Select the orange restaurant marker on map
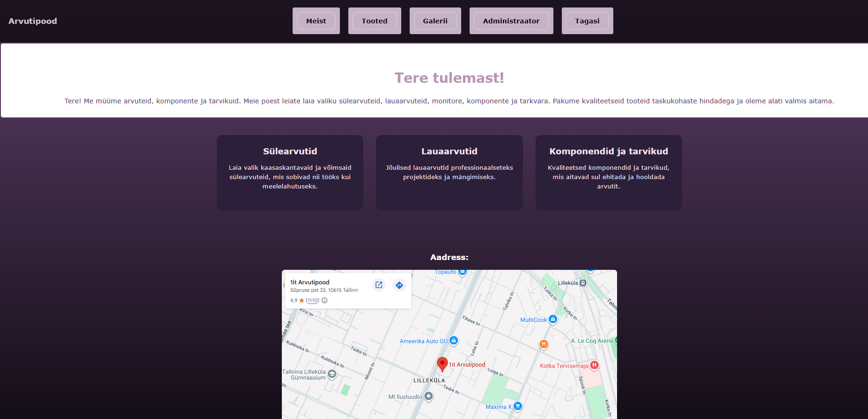Image resolution: width=868 pixels, height=419 pixels. 543,344
